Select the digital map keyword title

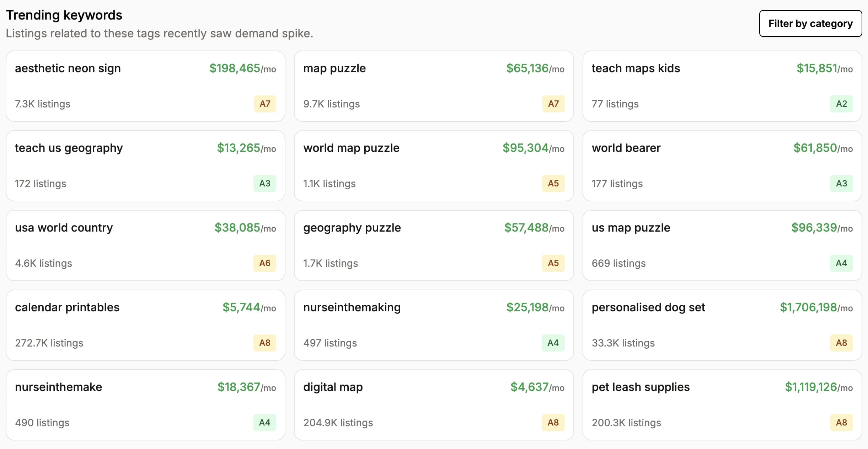[333, 387]
